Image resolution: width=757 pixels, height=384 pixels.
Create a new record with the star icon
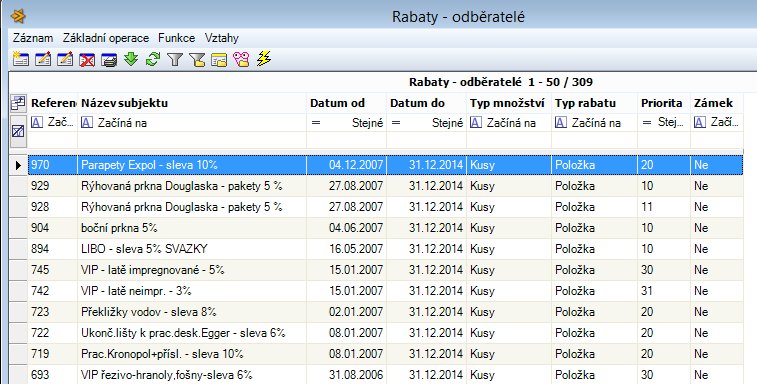21,59
